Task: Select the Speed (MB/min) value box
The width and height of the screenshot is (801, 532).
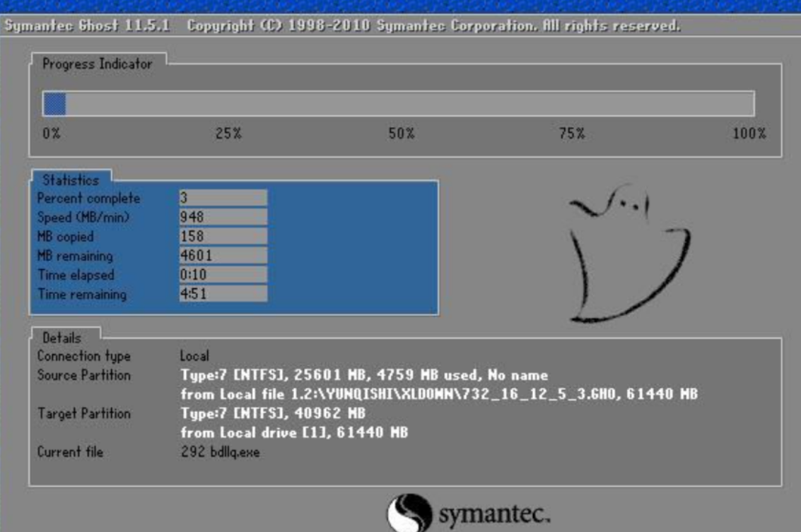Action: click(x=223, y=218)
